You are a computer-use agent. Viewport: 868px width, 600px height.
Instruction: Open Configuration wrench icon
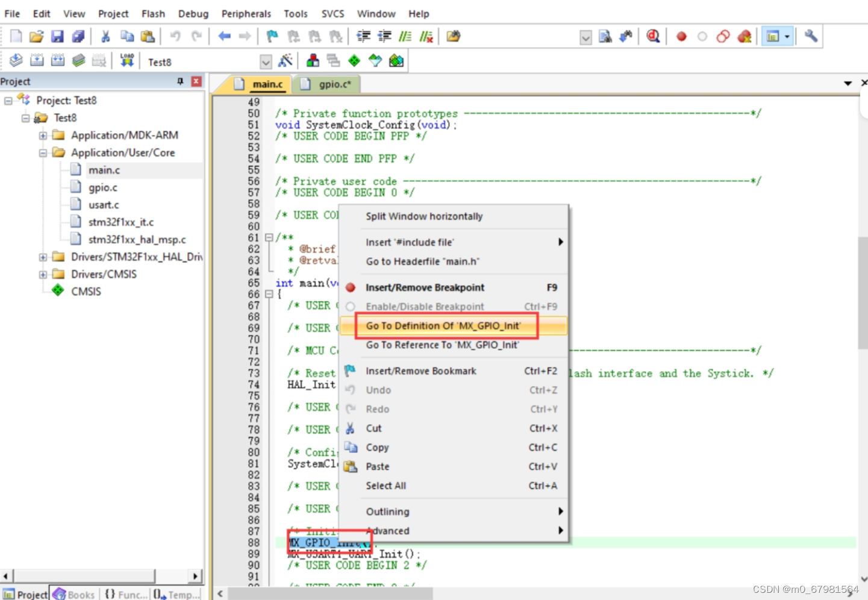811,36
